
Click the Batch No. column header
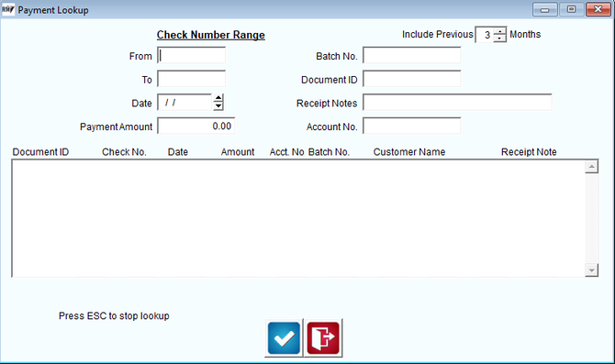(x=329, y=152)
